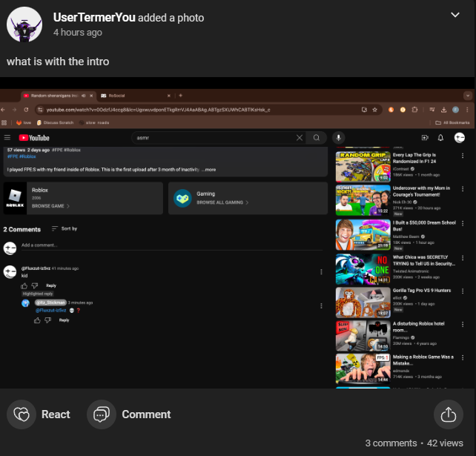Open the Random Grip F1 24 video thumbnail
476x456 pixels.
point(363,167)
